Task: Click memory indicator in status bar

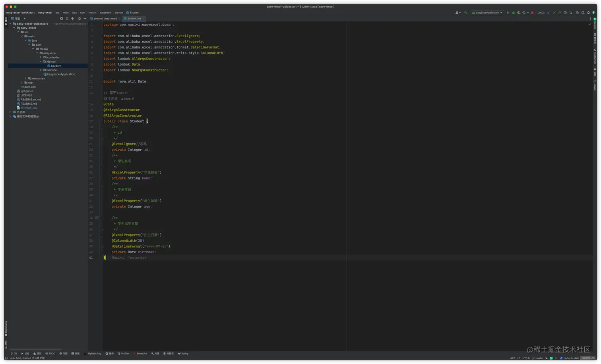Action: click(x=588, y=358)
